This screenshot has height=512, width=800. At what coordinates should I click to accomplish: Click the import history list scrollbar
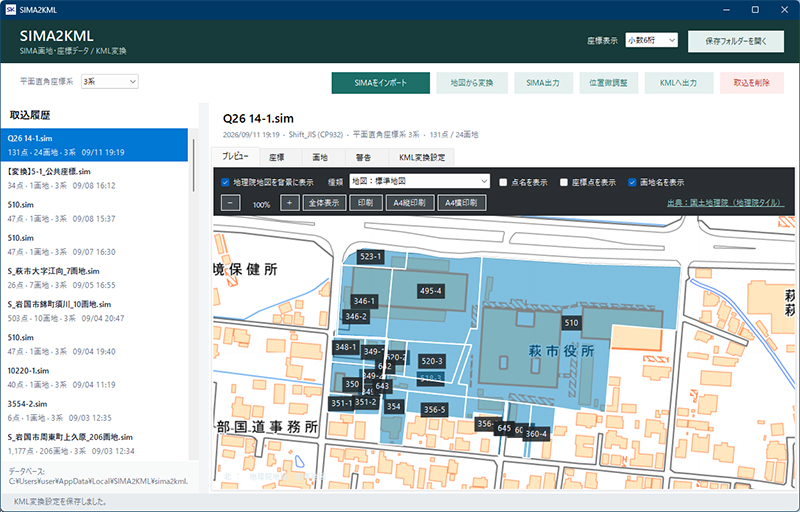(x=193, y=164)
